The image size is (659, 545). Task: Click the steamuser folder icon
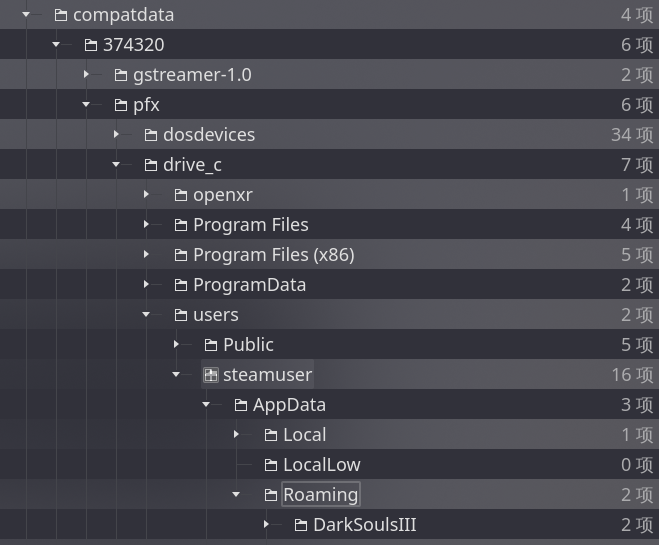(x=211, y=375)
